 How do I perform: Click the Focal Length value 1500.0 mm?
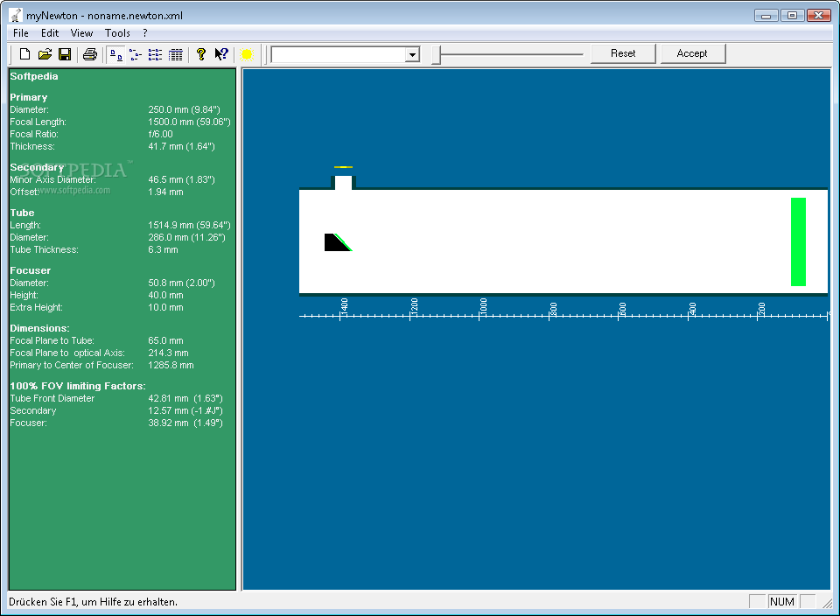(x=189, y=122)
